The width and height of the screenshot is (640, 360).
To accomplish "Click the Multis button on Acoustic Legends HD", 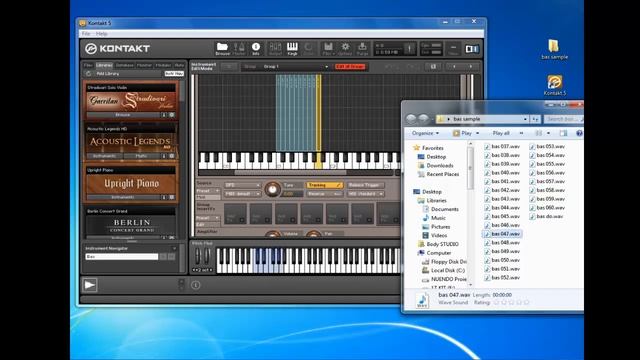I will pos(142,156).
